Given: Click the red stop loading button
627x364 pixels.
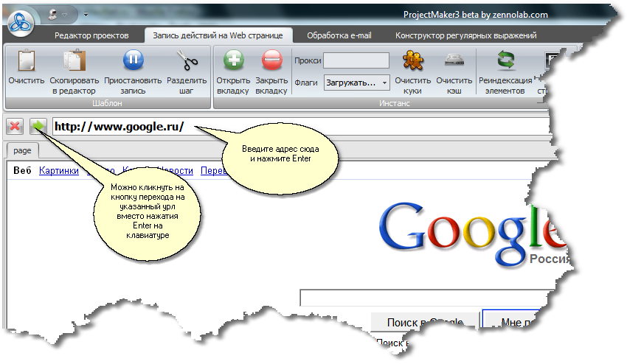Looking at the screenshot, I should tap(14, 126).
